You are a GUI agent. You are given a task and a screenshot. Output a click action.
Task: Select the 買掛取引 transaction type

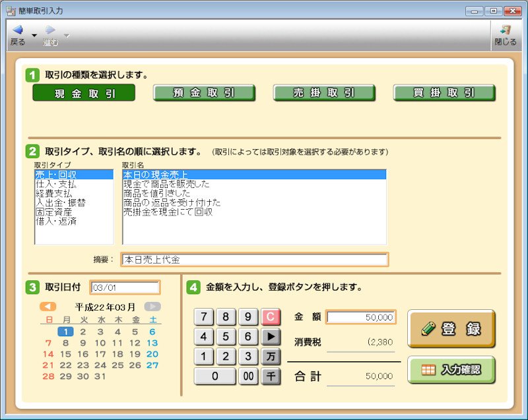point(444,93)
